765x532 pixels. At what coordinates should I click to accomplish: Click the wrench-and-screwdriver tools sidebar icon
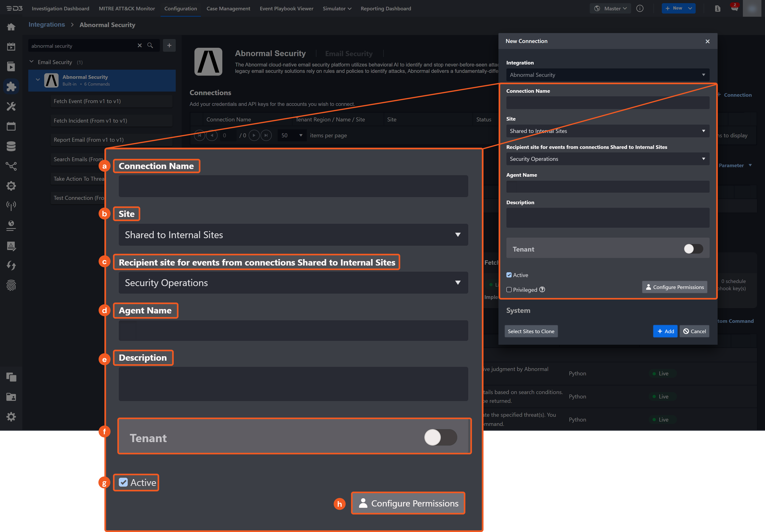pos(11,106)
